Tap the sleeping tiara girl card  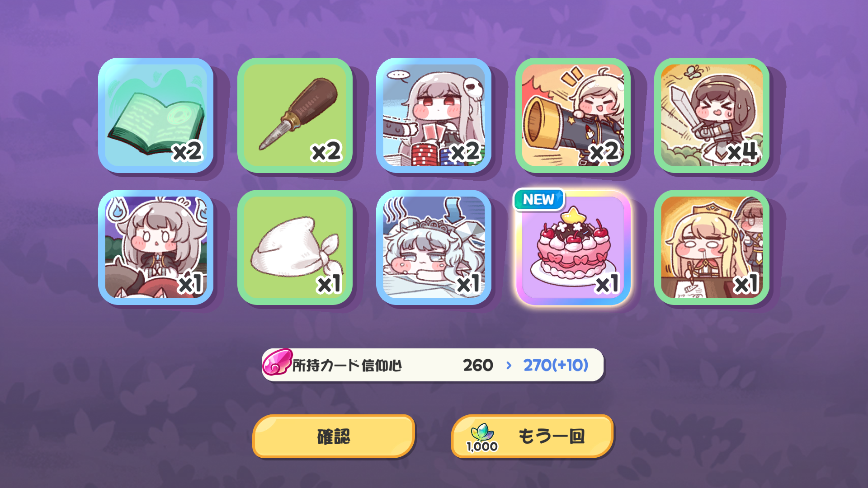(434, 247)
